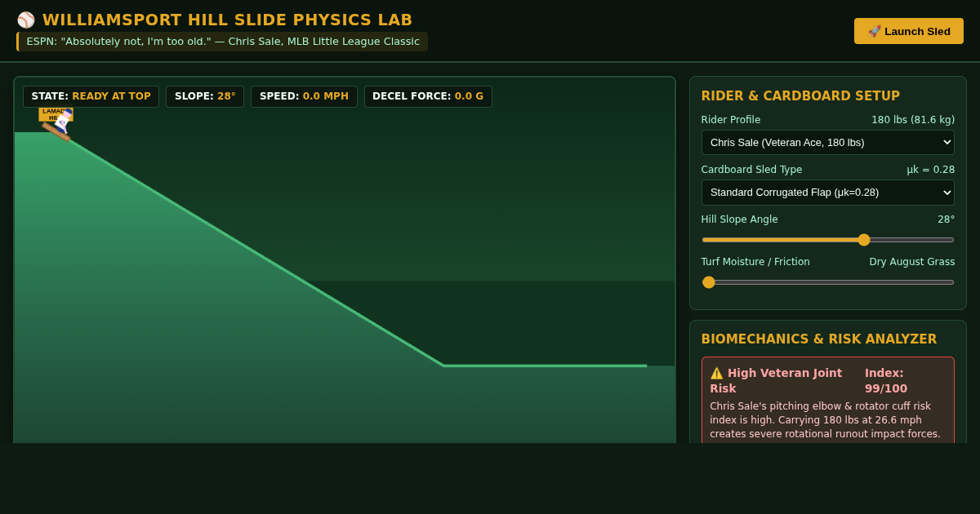Viewport: 980px width, 514px height.
Task: Click the DECEL FORCE: 0.0 G badge
Action: click(428, 96)
